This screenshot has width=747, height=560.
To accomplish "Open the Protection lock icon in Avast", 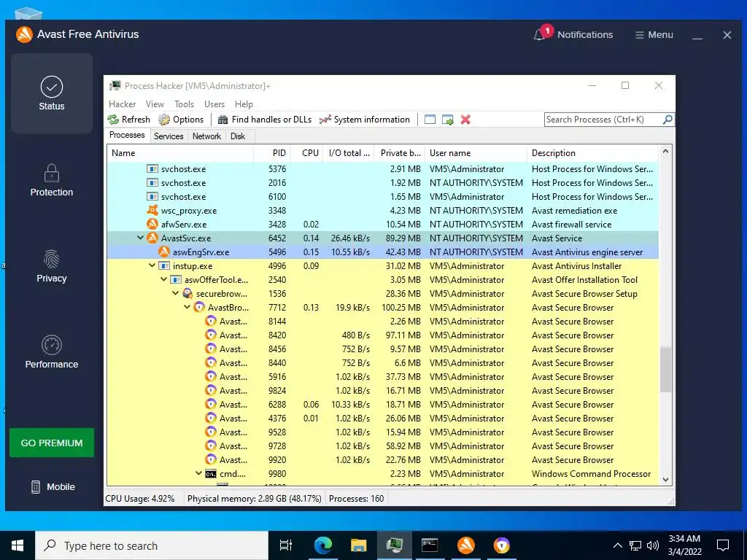I will tap(52, 174).
